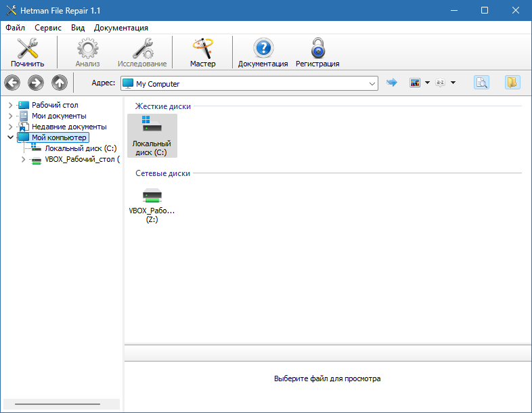Select VBOX_Рабочий_стол in the tree

tap(82, 159)
